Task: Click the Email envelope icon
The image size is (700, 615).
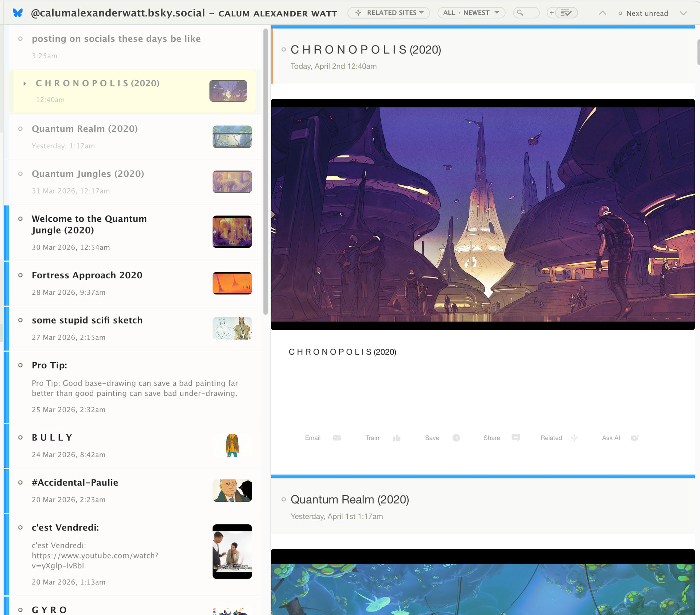Action: (337, 438)
